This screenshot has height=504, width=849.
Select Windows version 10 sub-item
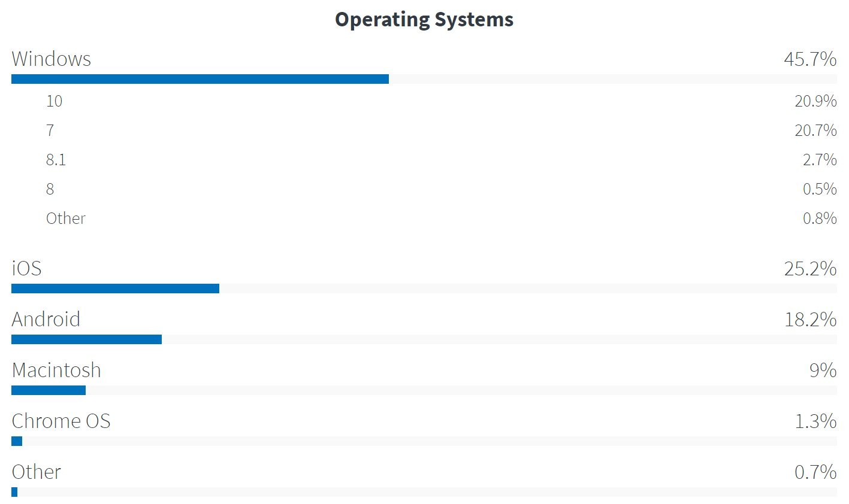(x=54, y=101)
